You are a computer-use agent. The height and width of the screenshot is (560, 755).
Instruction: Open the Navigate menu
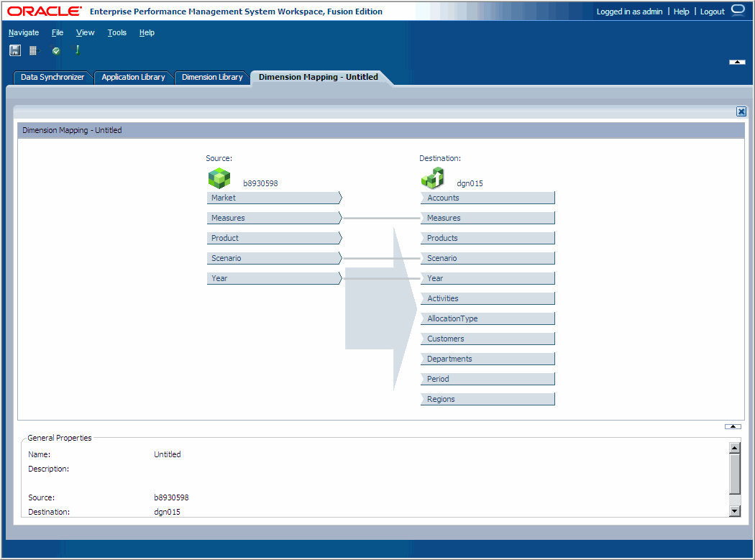pos(24,33)
